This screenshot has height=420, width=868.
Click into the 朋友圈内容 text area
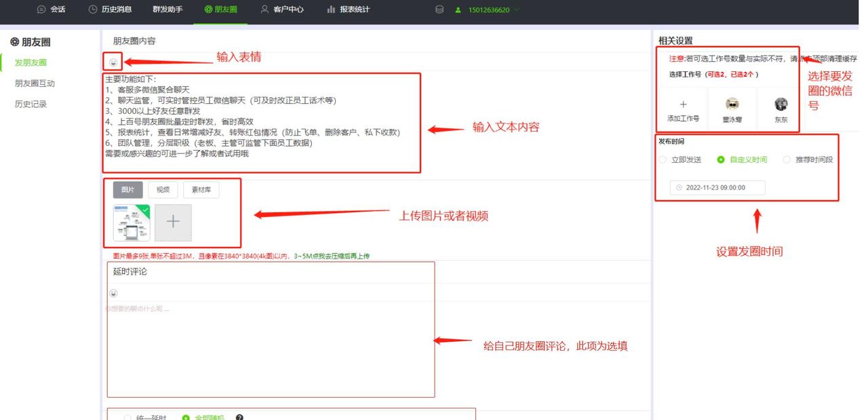coord(262,122)
